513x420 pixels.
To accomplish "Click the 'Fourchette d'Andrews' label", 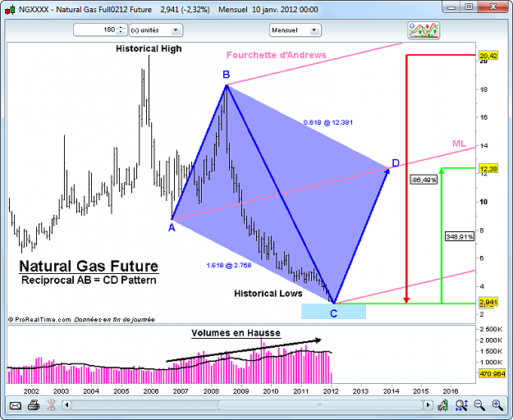I will click(277, 55).
